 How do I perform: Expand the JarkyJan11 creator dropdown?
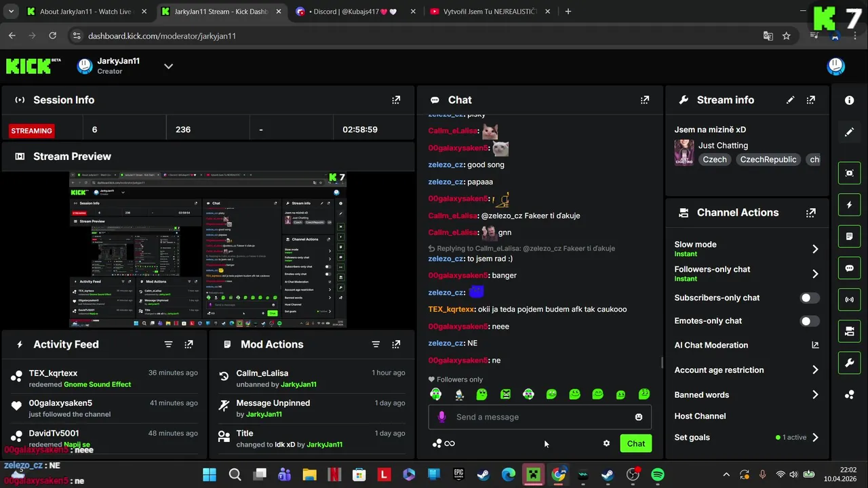[168, 66]
